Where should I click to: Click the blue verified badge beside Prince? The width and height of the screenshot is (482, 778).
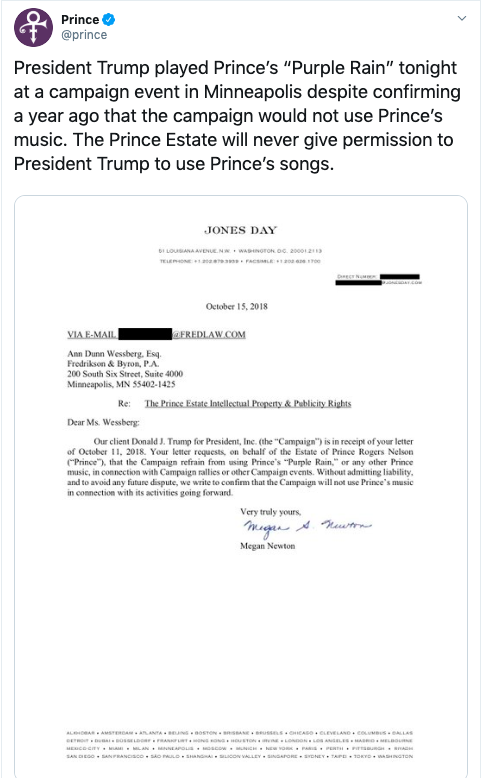(x=109, y=20)
